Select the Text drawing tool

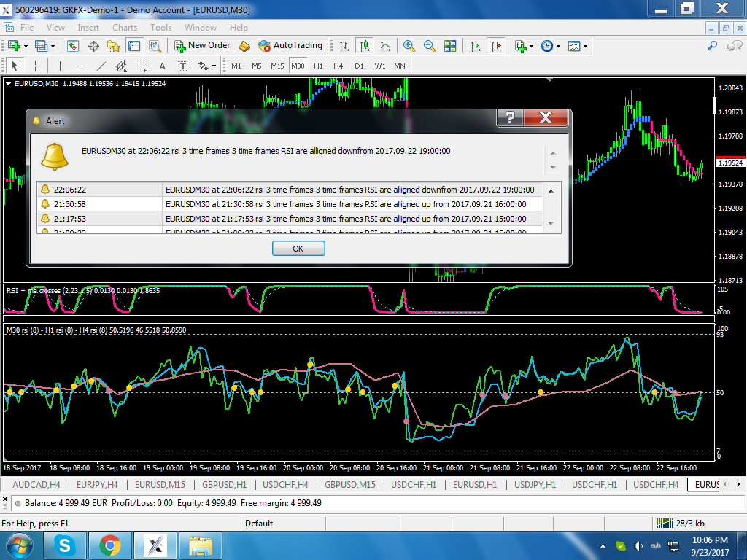(x=163, y=66)
